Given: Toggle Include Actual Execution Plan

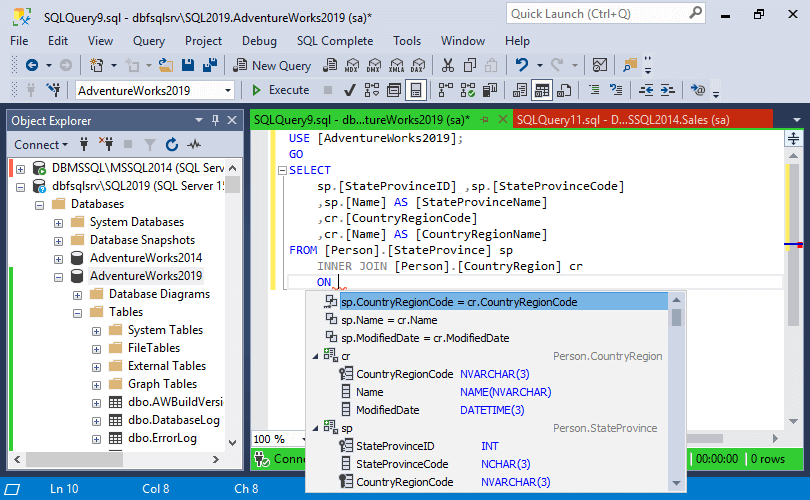Looking at the screenshot, I should pos(445,90).
